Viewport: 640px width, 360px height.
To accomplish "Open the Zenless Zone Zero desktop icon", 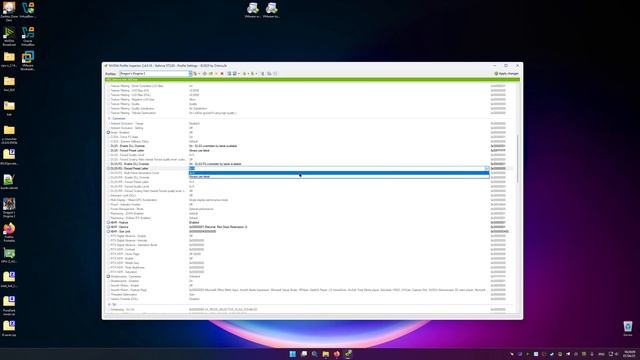I will (9, 11).
